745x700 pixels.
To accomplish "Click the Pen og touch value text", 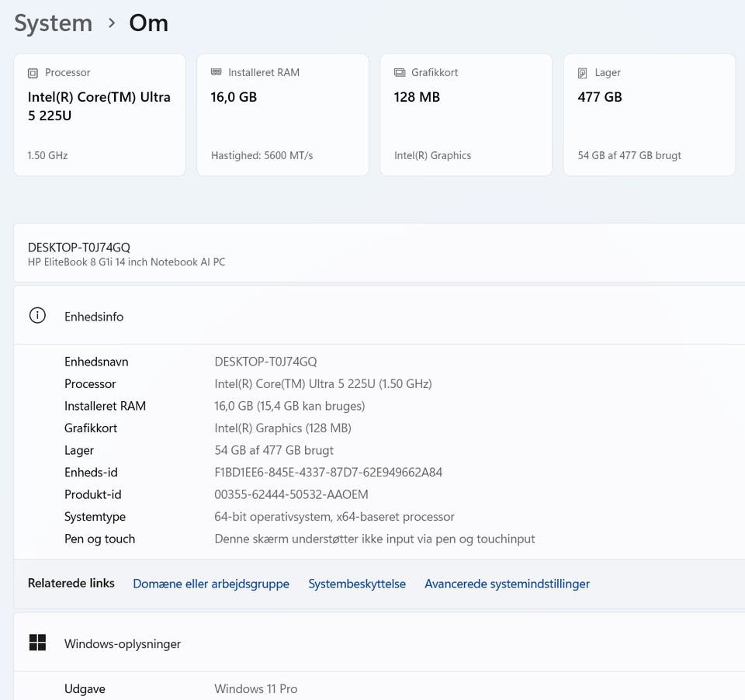I will click(375, 539).
